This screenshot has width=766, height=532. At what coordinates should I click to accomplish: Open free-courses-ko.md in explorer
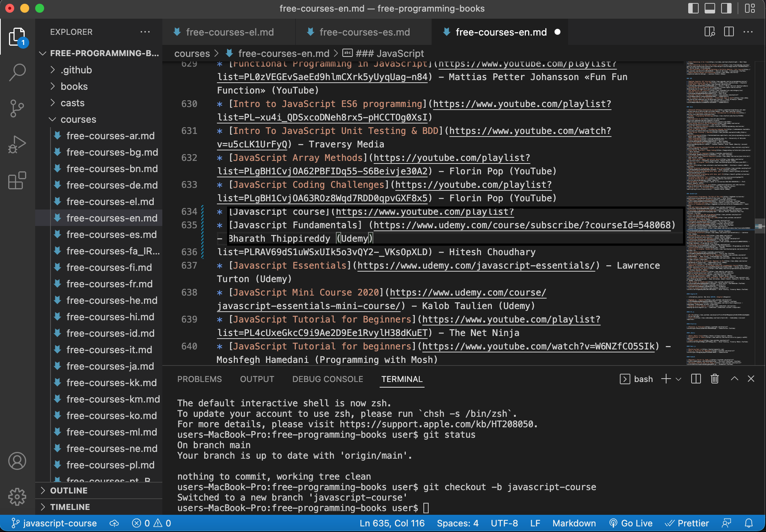click(99, 416)
